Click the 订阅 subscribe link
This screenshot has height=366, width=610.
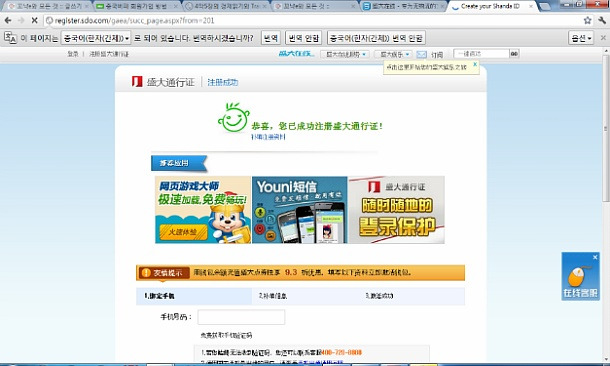(x=437, y=55)
